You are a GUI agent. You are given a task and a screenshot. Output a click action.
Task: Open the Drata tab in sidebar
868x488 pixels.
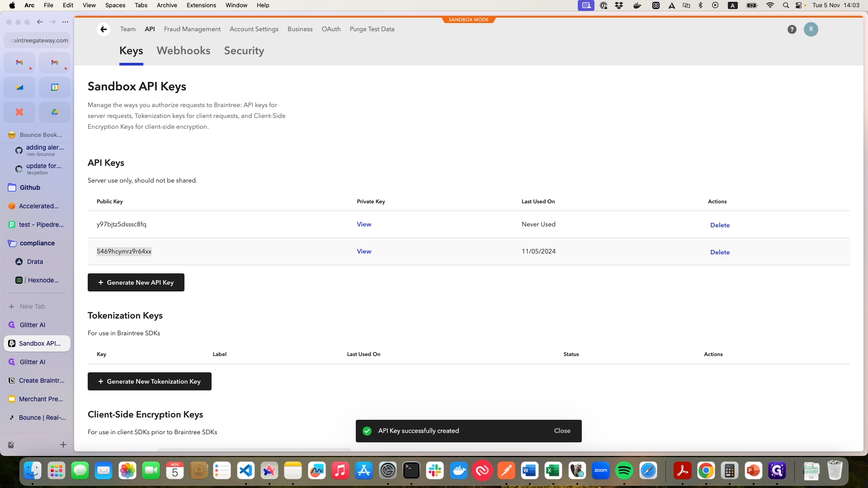tap(37, 262)
